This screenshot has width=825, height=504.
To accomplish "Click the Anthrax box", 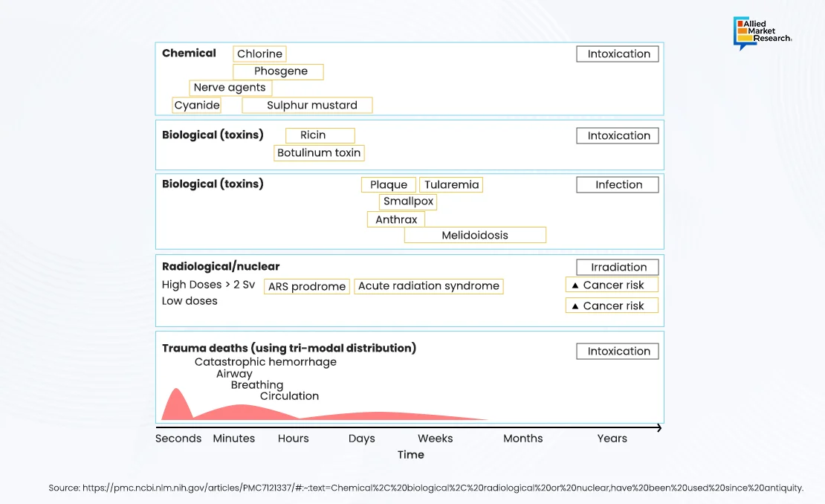I will [396, 219].
